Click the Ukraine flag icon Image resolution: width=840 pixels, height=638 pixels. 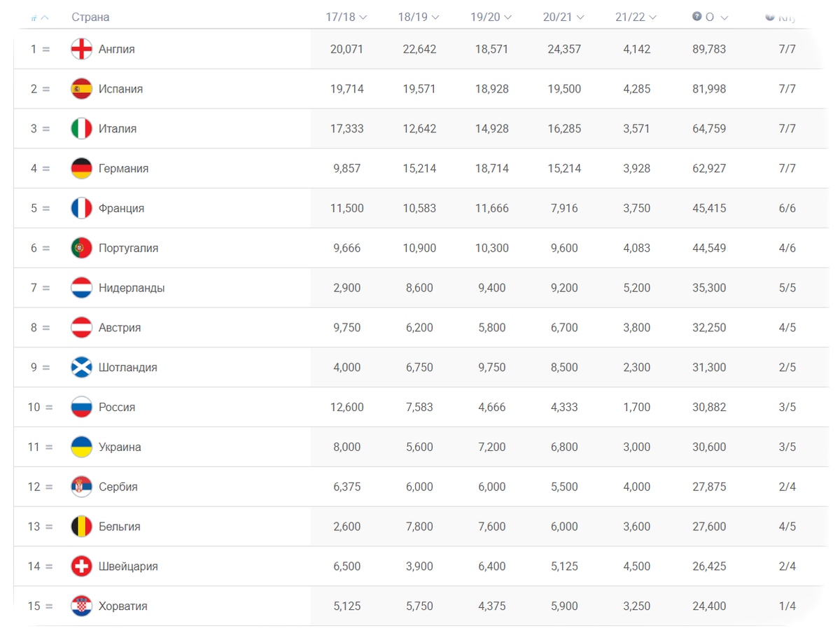coord(82,447)
